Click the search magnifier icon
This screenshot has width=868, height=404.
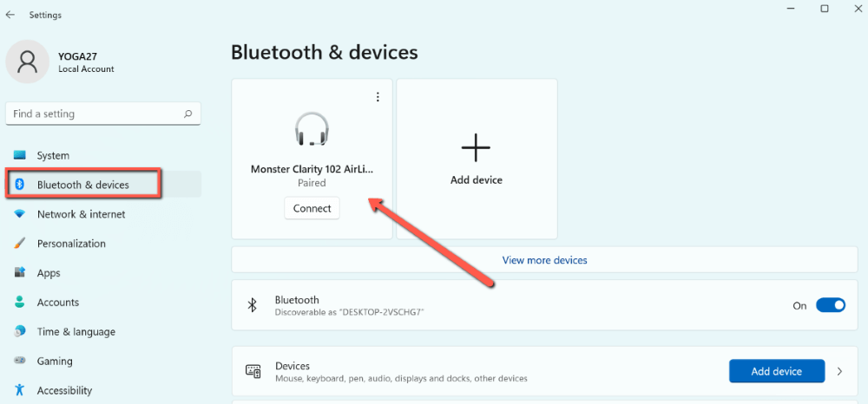(187, 114)
